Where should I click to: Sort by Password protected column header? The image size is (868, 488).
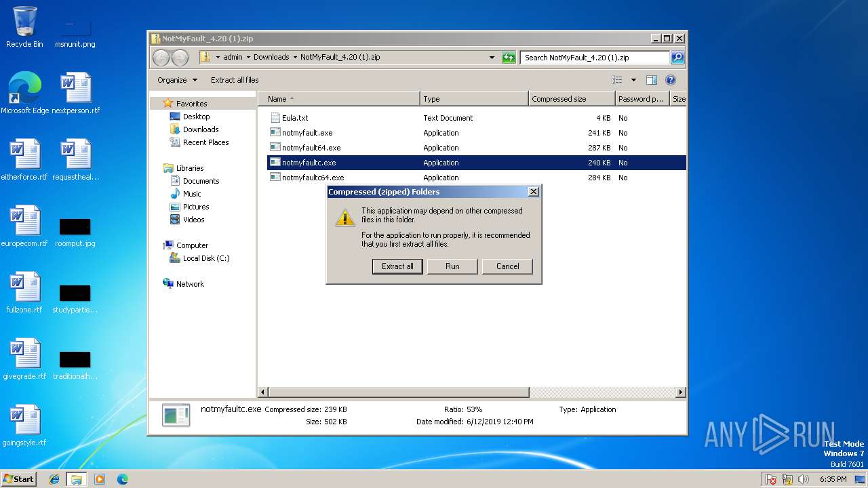642,99
